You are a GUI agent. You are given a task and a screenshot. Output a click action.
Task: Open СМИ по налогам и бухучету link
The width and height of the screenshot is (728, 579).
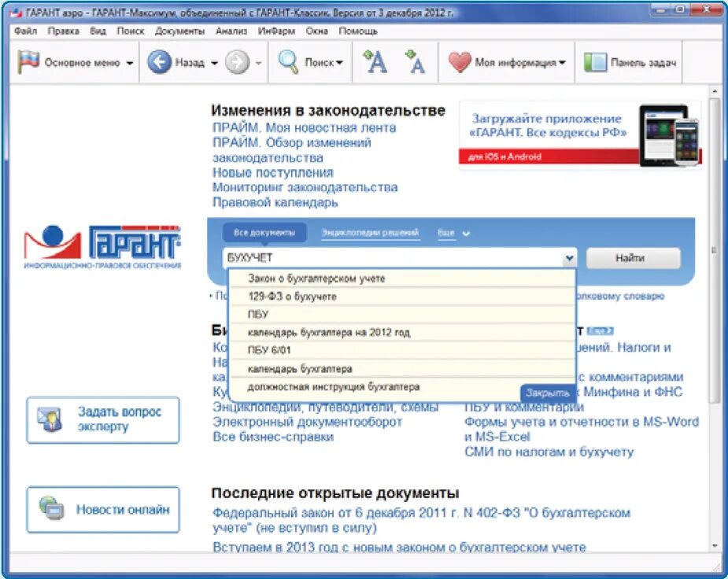pyautogui.click(x=549, y=452)
